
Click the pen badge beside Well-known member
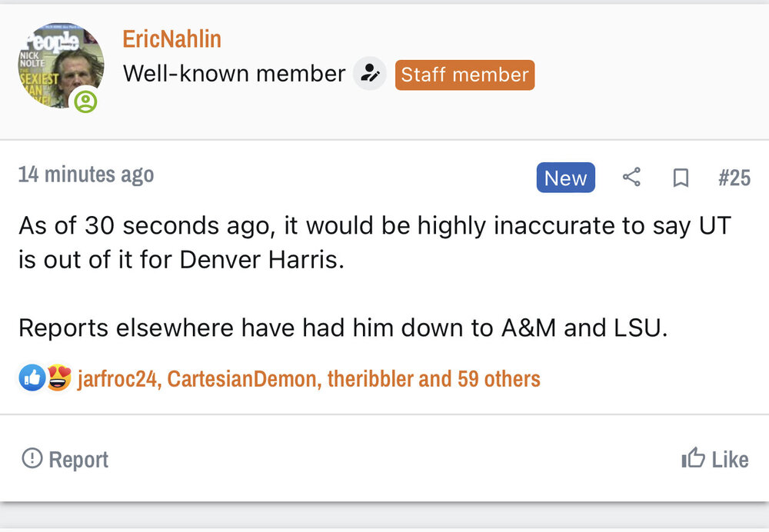click(370, 74)
